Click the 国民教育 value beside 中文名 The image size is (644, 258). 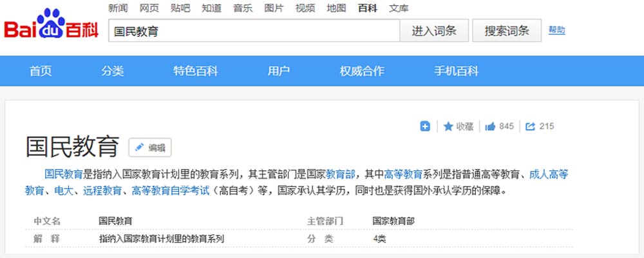point(115,221)
